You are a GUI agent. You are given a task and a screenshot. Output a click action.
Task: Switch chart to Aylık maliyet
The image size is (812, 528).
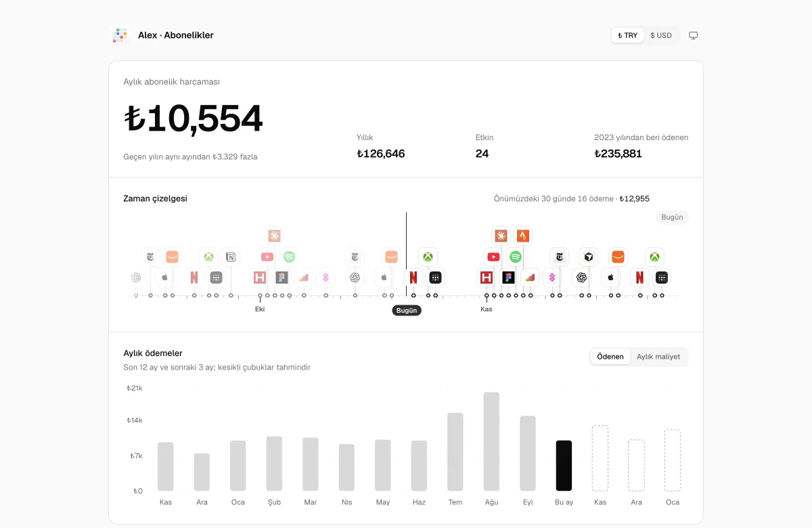[x=658, y=357]
